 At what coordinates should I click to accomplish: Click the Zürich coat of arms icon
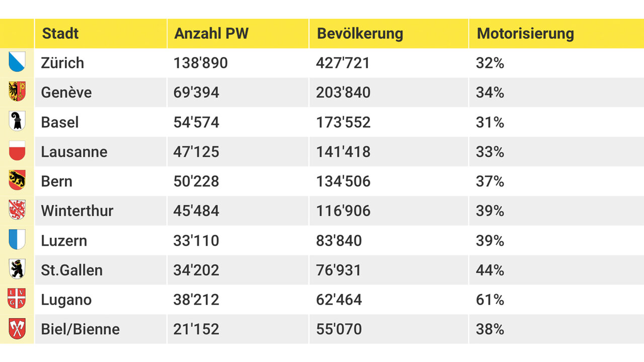(17, 62)
